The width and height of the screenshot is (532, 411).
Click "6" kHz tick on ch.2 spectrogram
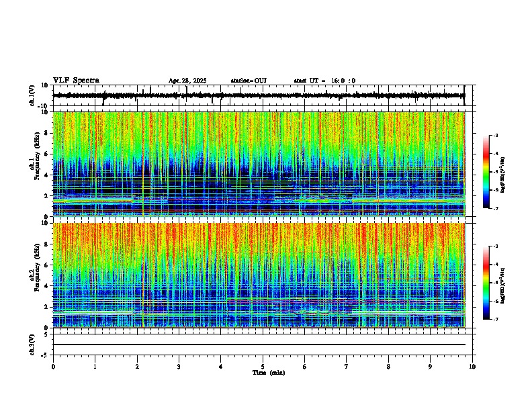(47, 265)
